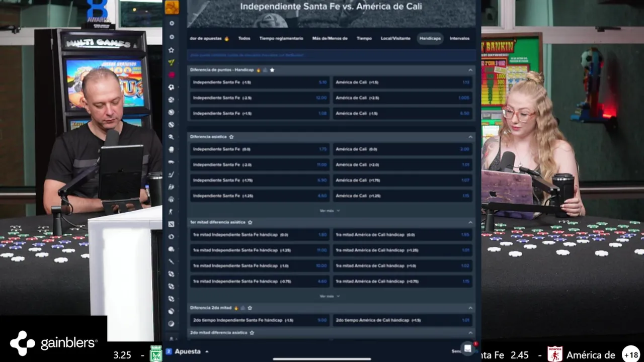Toggle favorite star for Diferencia de puntos - Handicap
The width and height of the screenshot is (644, 362).
[x=272, y=70]
